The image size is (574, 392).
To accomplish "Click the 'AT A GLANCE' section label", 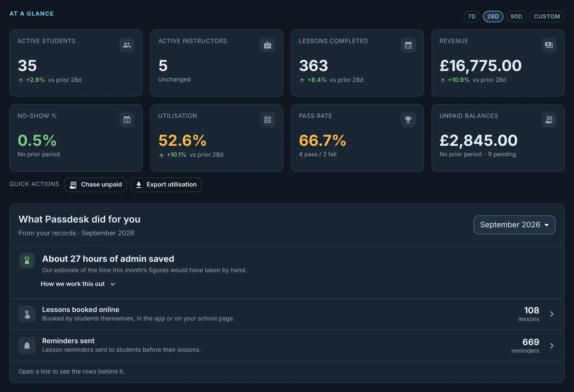I will [32, 14].
